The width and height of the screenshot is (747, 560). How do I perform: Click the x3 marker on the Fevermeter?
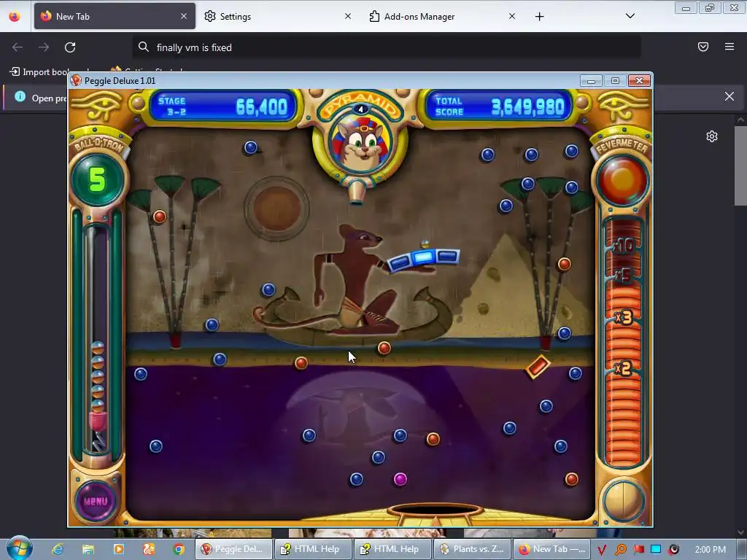pyautogui.click(x=624, y=317)
